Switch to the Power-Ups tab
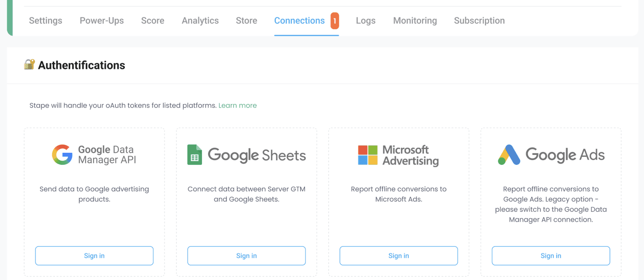The width and height of the screenshot is (644, 280). [102, 21]
